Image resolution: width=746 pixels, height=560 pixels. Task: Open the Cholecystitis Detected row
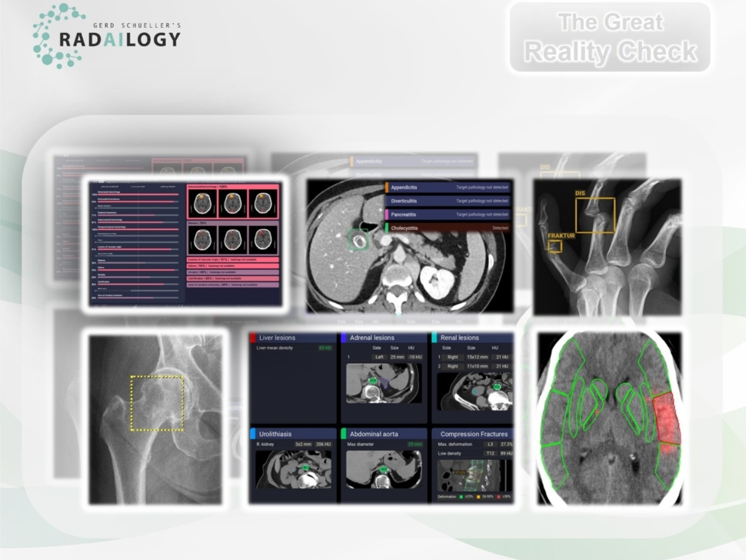(448, 228)
